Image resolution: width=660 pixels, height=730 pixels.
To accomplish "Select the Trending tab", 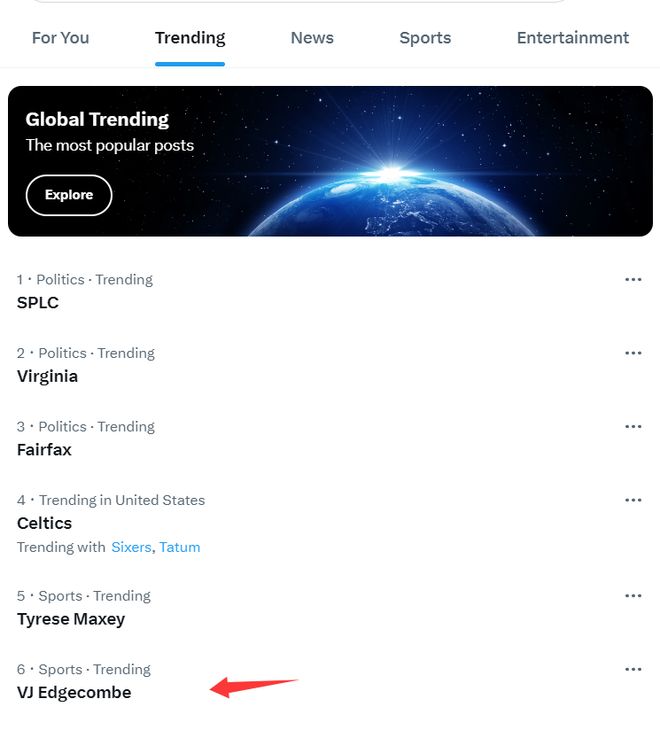I will [x=190, y=38].
